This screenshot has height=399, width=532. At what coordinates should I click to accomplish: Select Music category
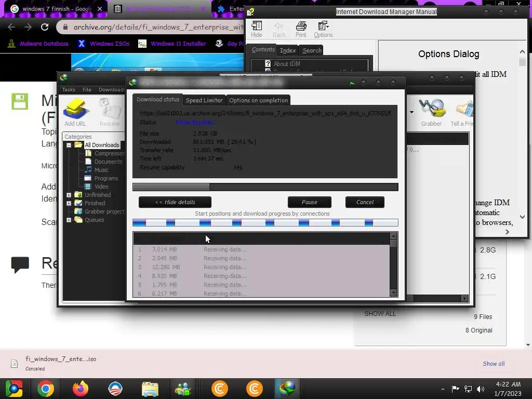101,170
